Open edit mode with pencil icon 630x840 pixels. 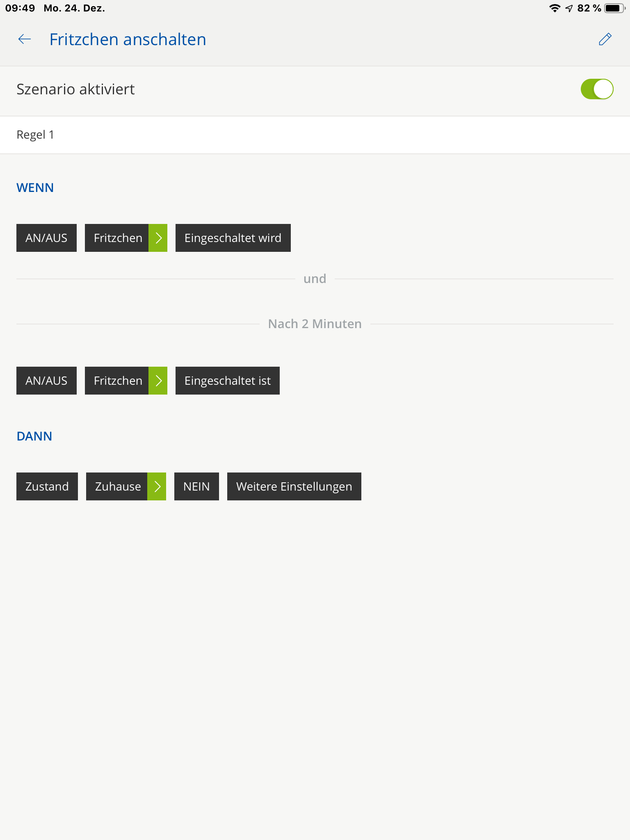pyautogui.click(x=605, y=39)
